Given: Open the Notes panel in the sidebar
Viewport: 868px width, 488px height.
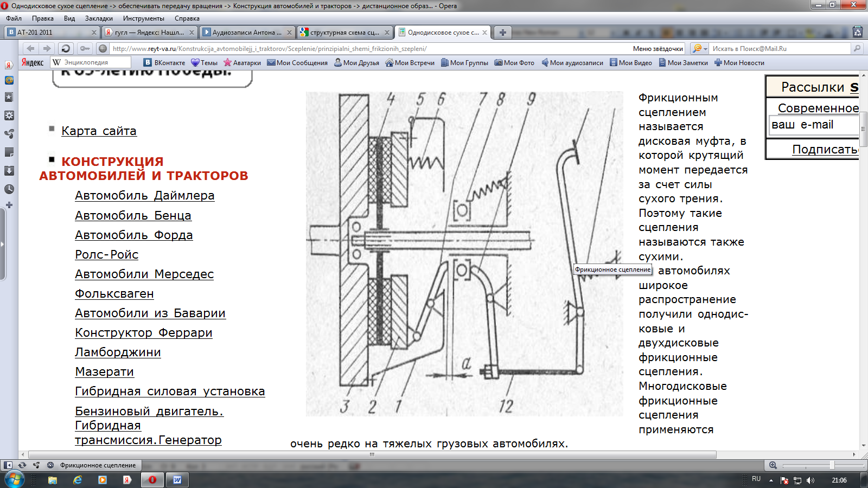Looking at the screenshot, I should 9,152.
